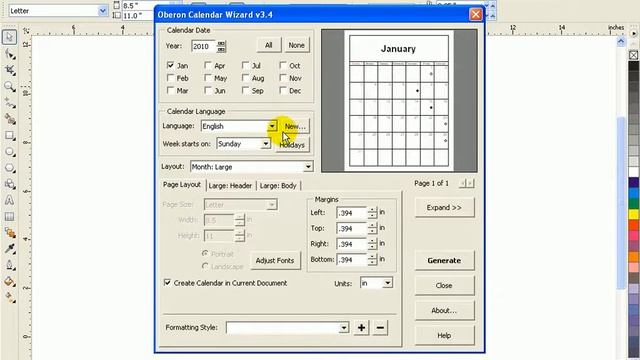The height and width of the screenshot is (360, 640).
Task: Click the None months button
Action: 296,45
